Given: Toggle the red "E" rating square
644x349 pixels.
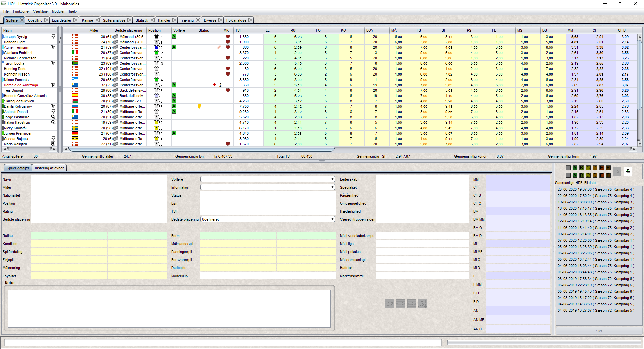Looking at the screenshot, I should tap(601, 168).
